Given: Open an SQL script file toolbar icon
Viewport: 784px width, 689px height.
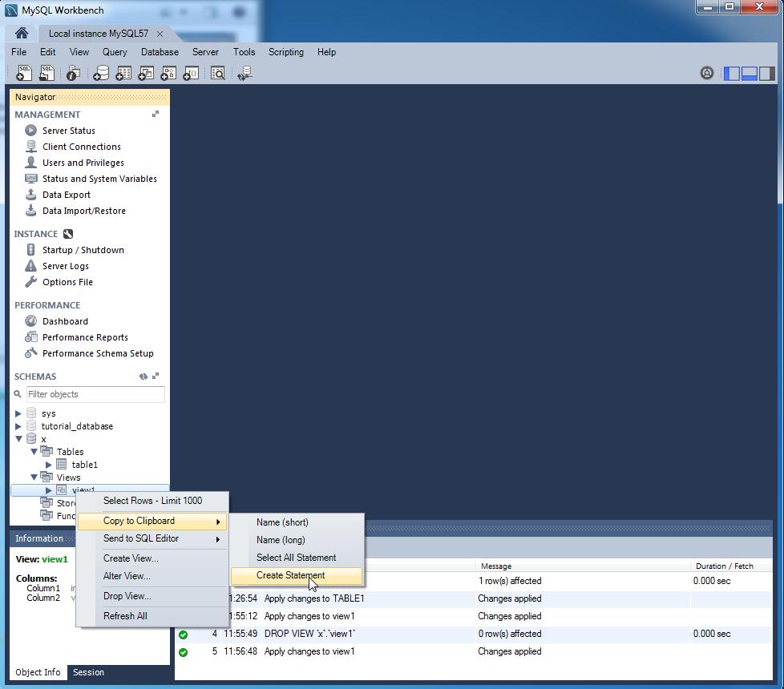Looking at the screenshot, I should pyautogui.click(x=46, y=73).
